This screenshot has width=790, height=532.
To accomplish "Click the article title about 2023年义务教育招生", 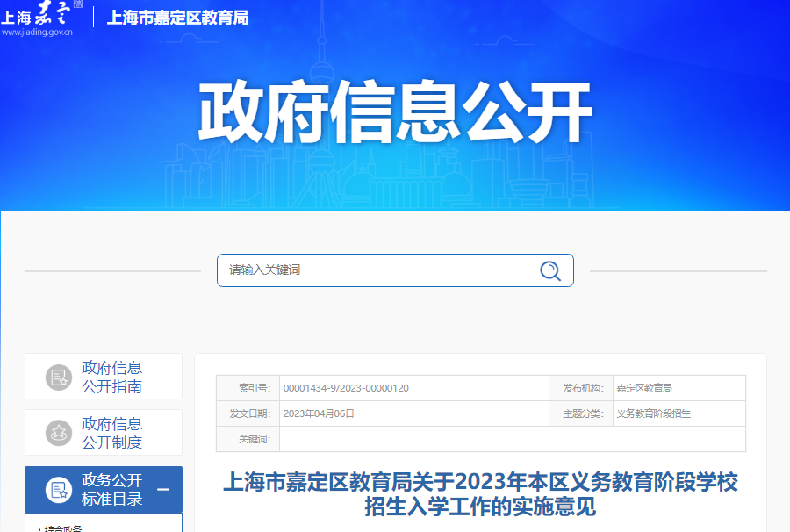I will coord(480,494).
